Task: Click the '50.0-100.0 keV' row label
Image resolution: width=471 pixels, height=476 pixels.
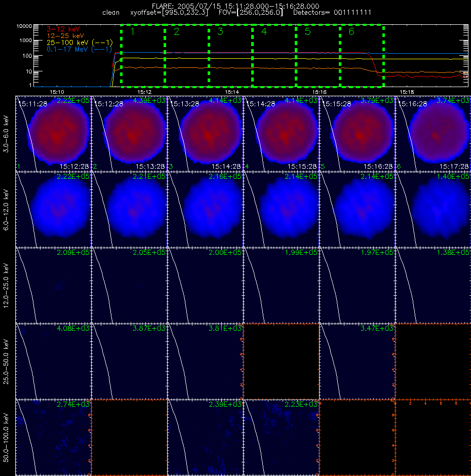Action: click(6, 438)
